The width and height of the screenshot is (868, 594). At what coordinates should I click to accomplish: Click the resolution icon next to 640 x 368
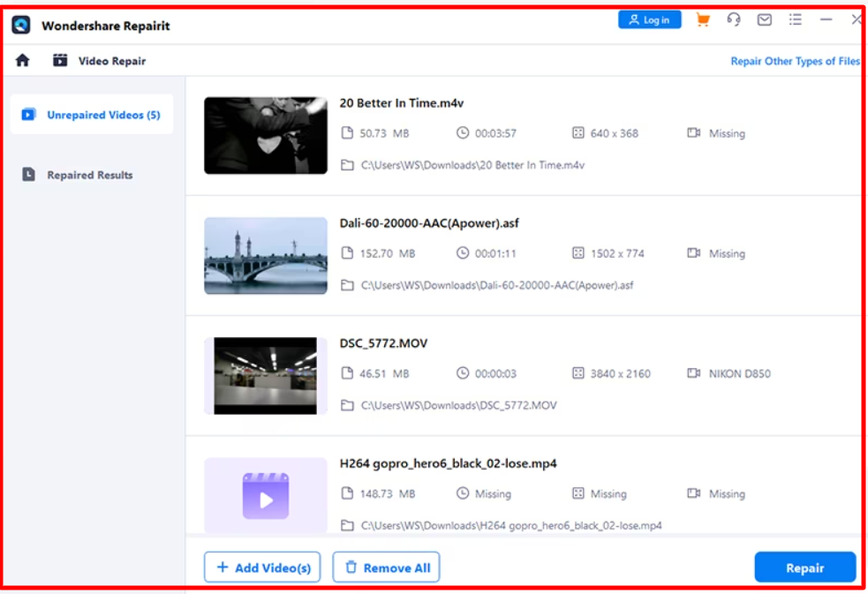click(577, 132)
